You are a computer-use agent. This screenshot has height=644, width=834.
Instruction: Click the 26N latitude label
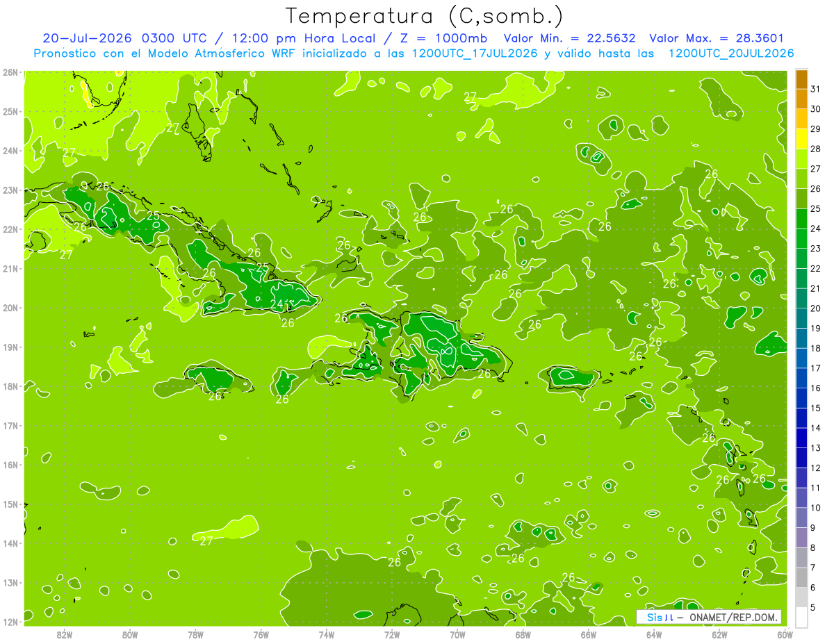[10, 72]
